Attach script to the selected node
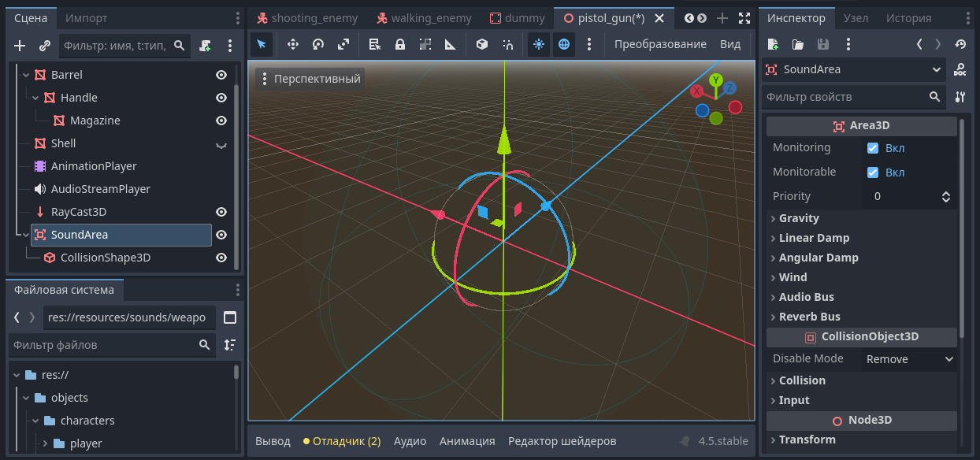The image size is (980, 460). [x=206, y=46]
